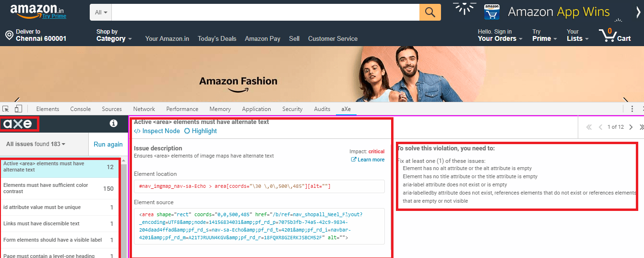The height and width of the screenshot is (258, 644).
Task: Open the Learn more link
Action: point(368,160)
